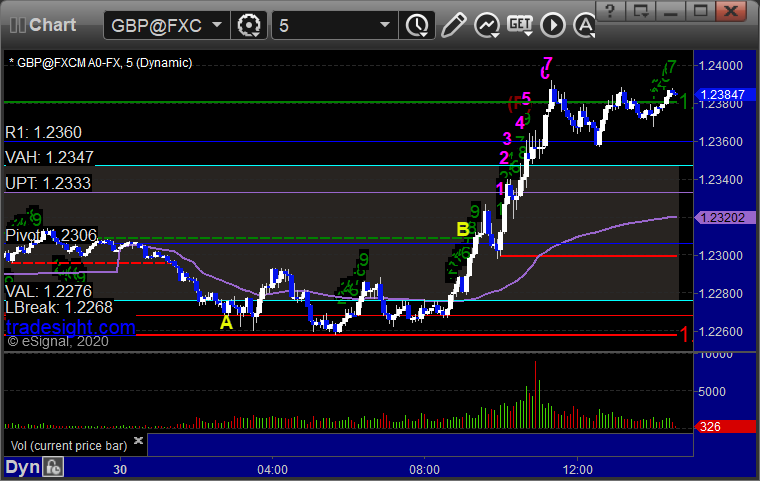The image size is (760, 481).
Task: Click the UPT: 1.2333 level label
Action: click(48, 183)
